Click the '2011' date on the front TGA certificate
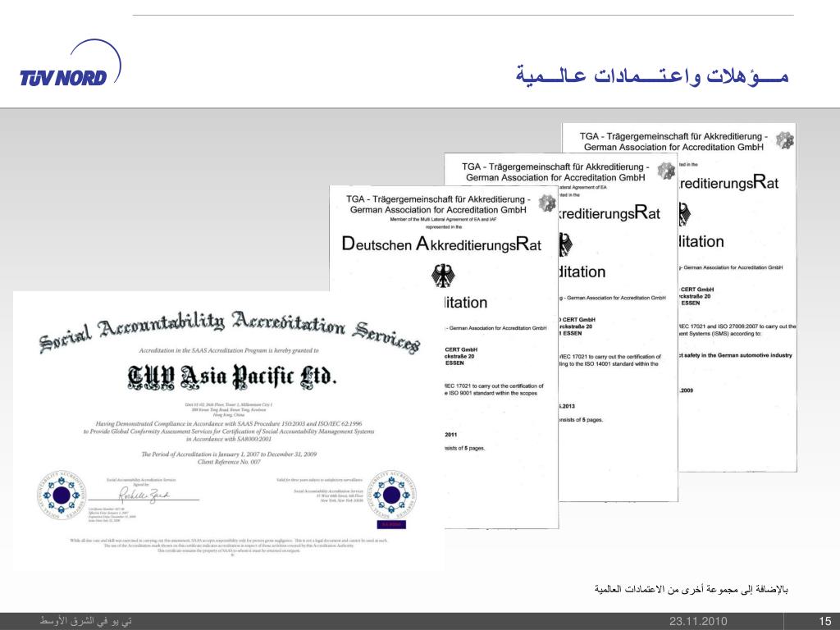Viewport: 840px width, 630px height. [x=451, y=435]
